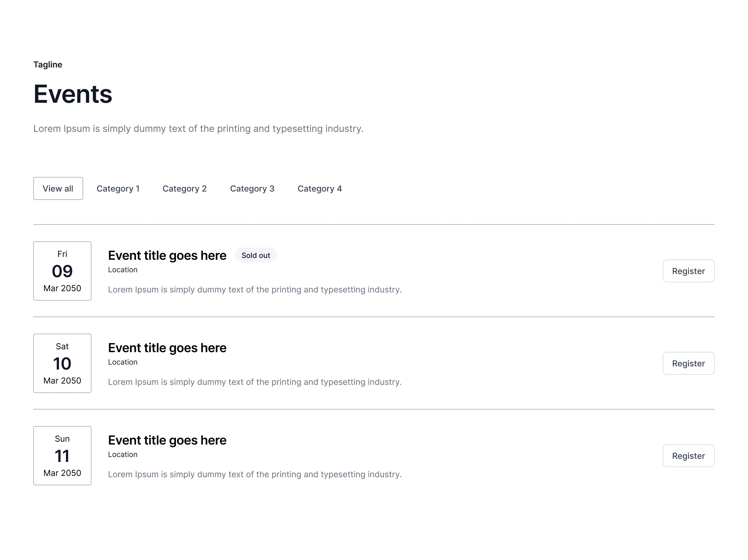Click the Tagline text

pyautogui.click(x=48, y=65)
